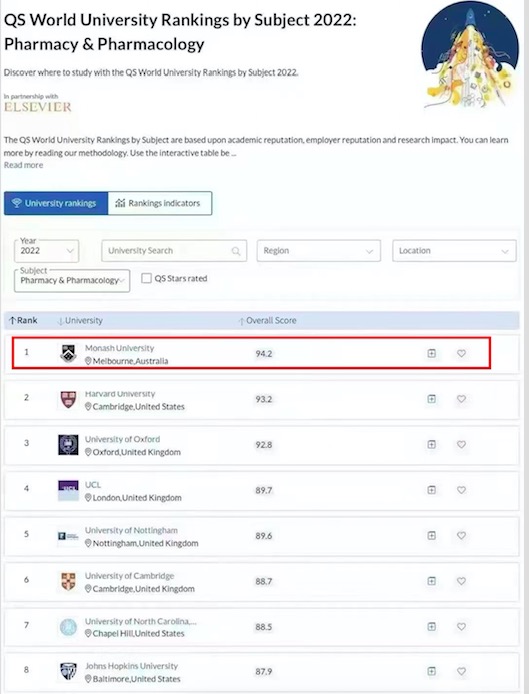Click the rocket illustration image
The height and width of the screenshot is (694, 529).
point(470,55)
